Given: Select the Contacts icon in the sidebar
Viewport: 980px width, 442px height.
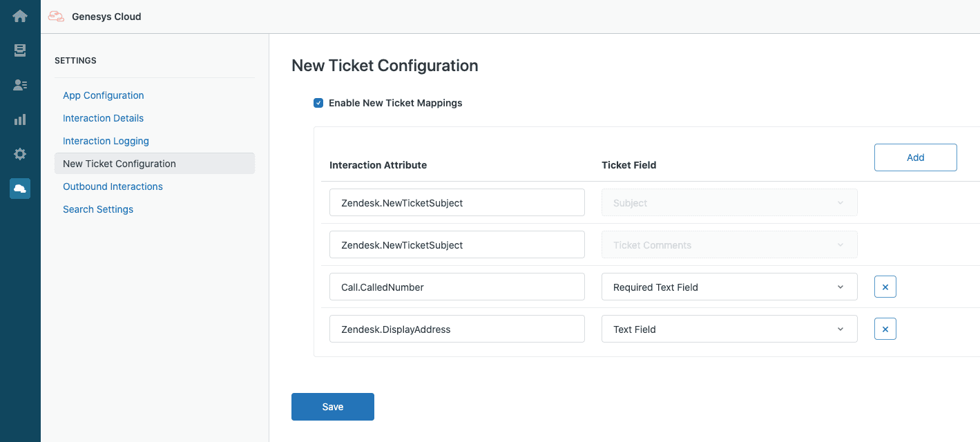Looking at the screenshot, I should [19, 84].
